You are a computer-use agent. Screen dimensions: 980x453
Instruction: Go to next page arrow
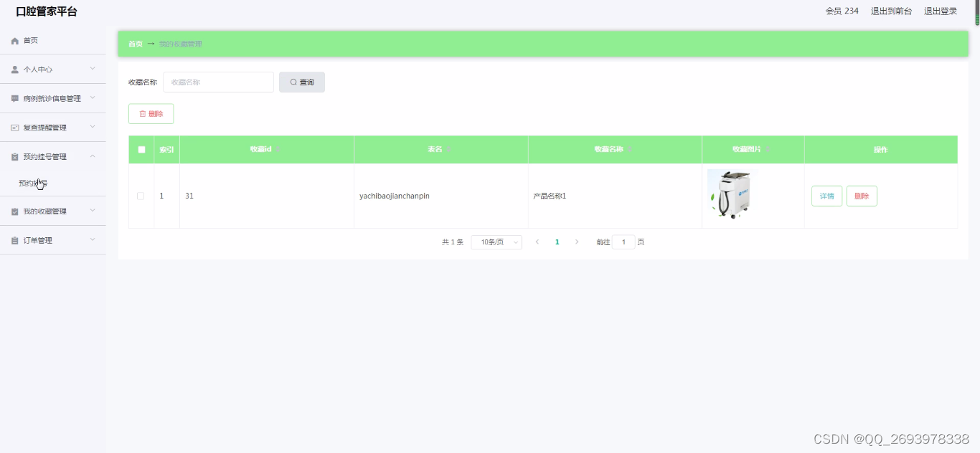click(577, 242)
